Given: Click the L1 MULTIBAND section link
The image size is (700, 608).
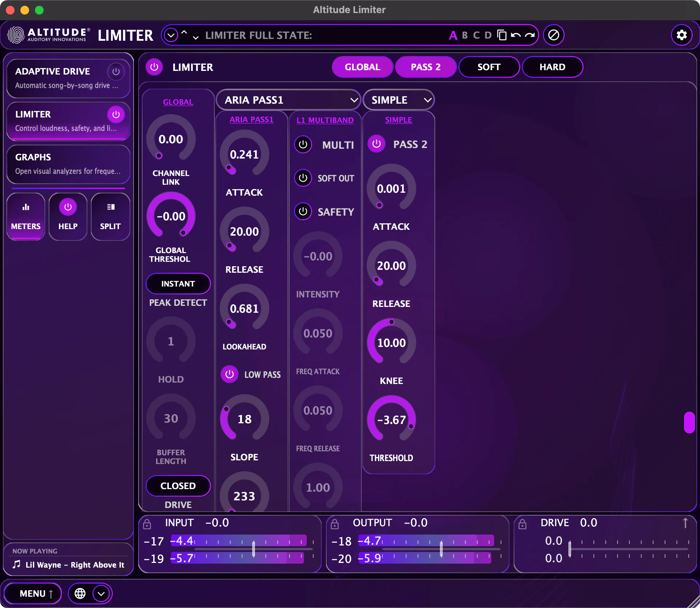Looking at the screenshot, I should tap(325, 120).
